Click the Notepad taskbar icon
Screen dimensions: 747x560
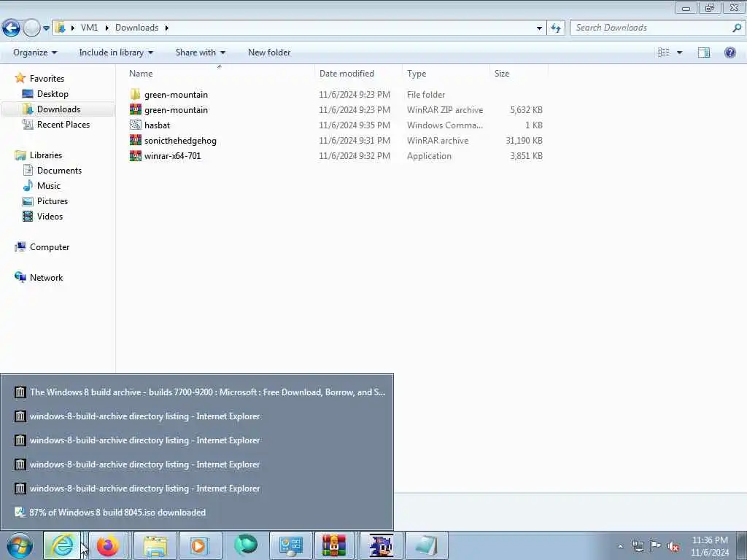[x=426, y=545]
